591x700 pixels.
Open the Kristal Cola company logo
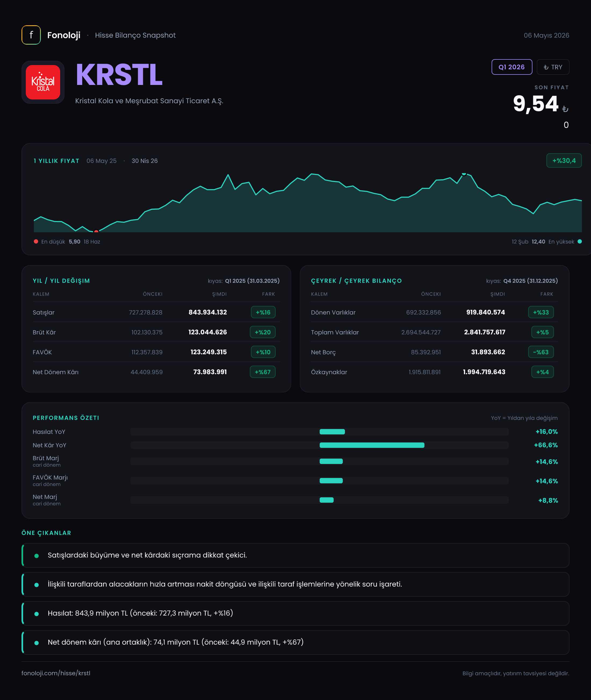(x=43, y=82)
